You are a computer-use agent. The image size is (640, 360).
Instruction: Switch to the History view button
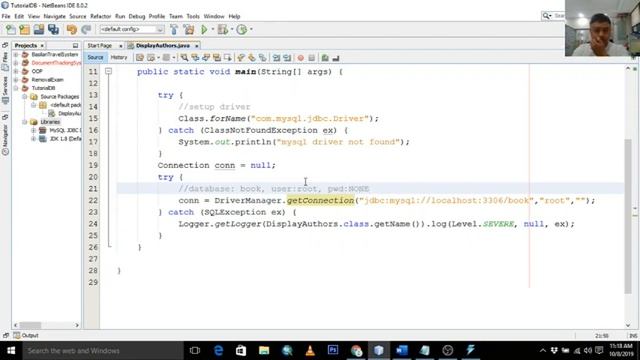[119, 58]
